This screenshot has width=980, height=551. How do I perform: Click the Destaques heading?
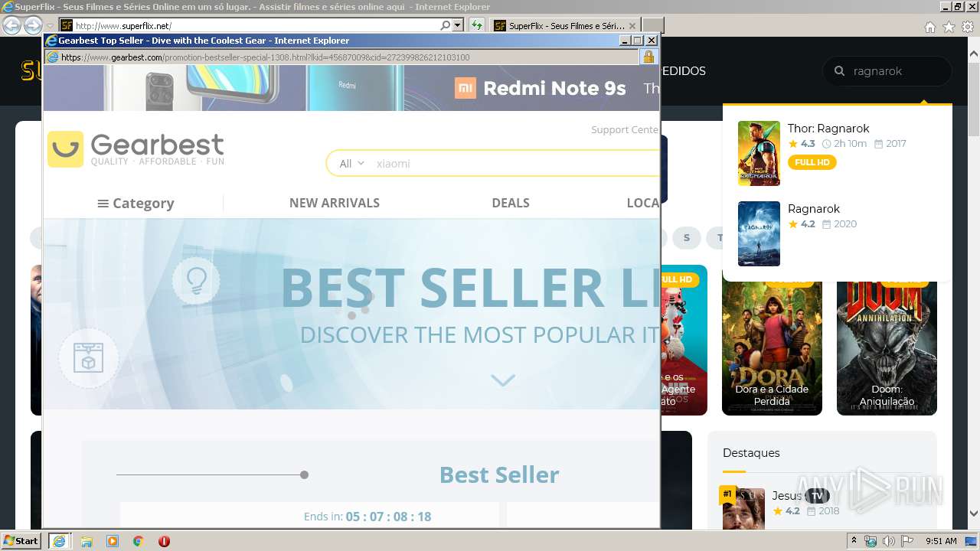click(x=751, y=453)
